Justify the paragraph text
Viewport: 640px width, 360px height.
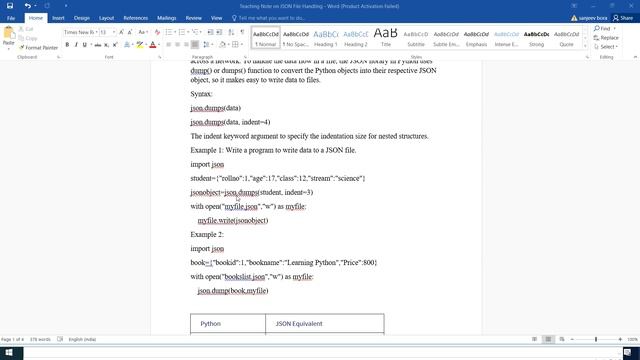tap(195, 44)
